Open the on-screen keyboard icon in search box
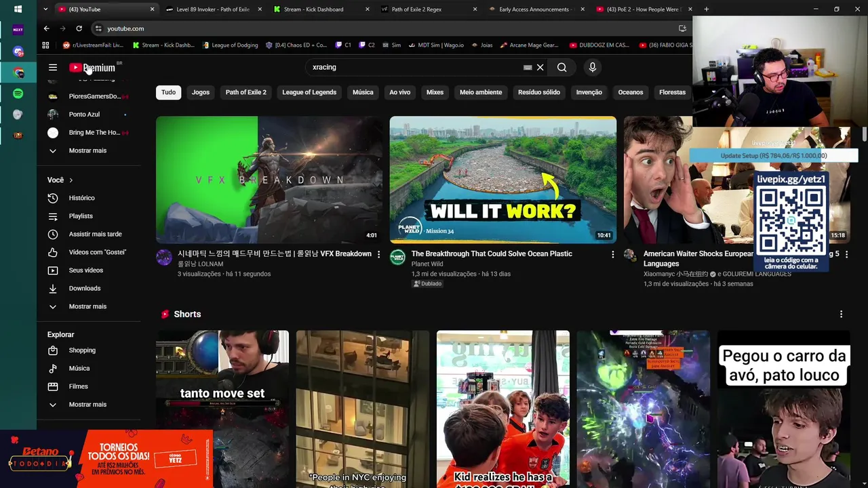Image resolution: width=868 pixels, height=488 pixels. click(x=528, y=67)
